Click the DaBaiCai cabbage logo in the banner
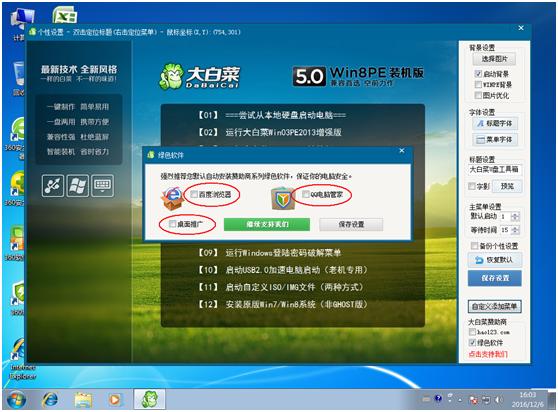This screenshot has height=412, width=558. (x=171, y=76)
